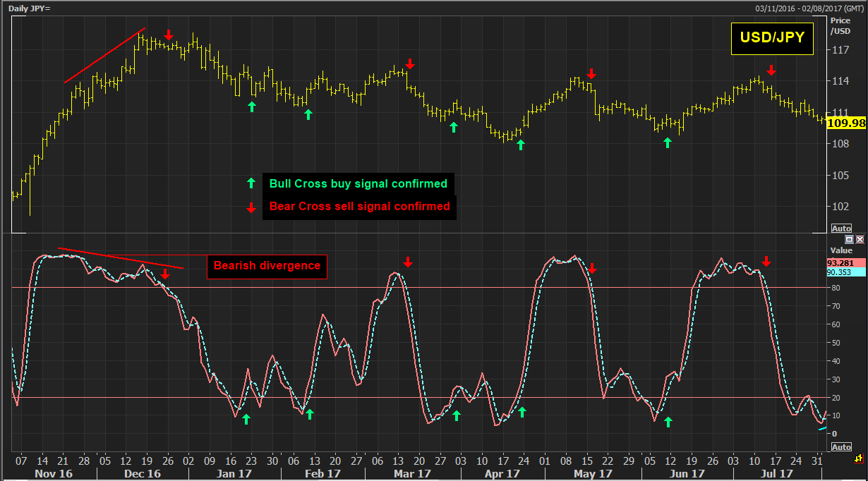Click the yellow scroll-to-latest icon
Image resolution: width=868 pixels, height=481 pixels.
[858, 459]
